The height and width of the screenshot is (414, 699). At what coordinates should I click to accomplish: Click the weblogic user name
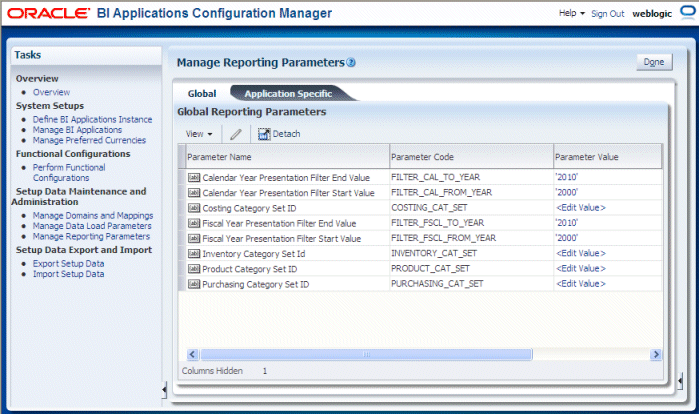652,14
